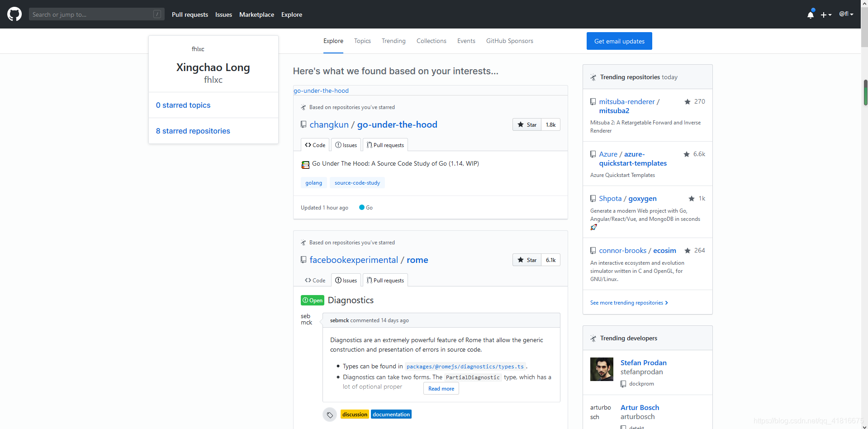Click Stefan Prodan avatar thumbnail
Image resolution: width=868 pixels, height=429 pixels.
click(x=602, y=369)
